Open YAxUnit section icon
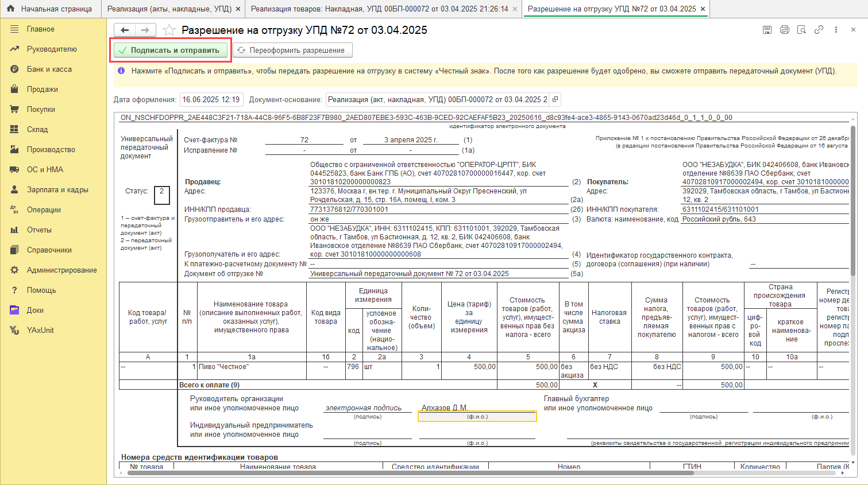This screenshot has height=485, width=868. pyautogui.click(x=14, y=330)
